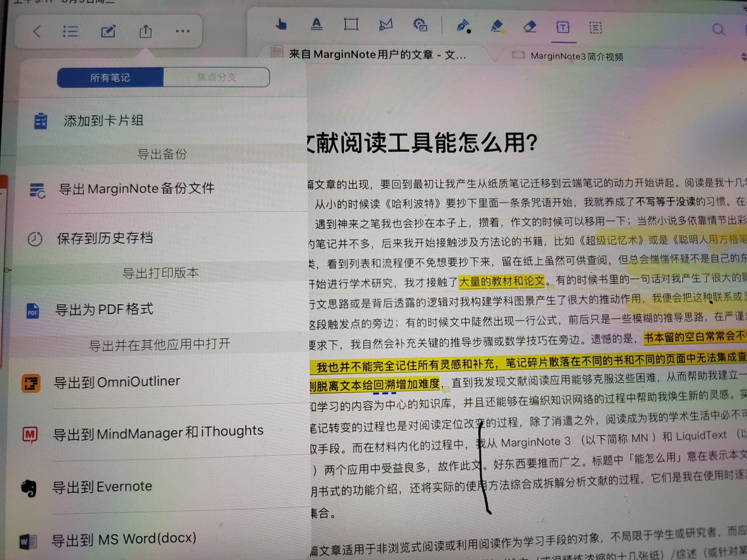
Task: Switch to 所有笔记 segment
Action: tap(110, 77)
